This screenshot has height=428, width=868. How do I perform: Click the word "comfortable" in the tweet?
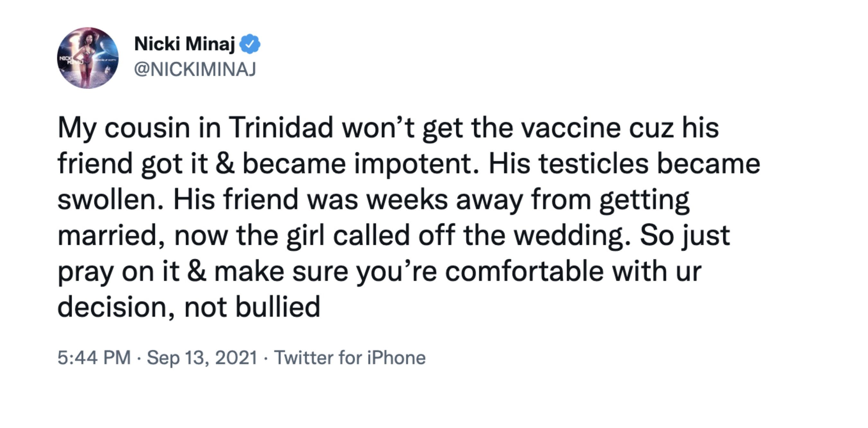point(524,271)
